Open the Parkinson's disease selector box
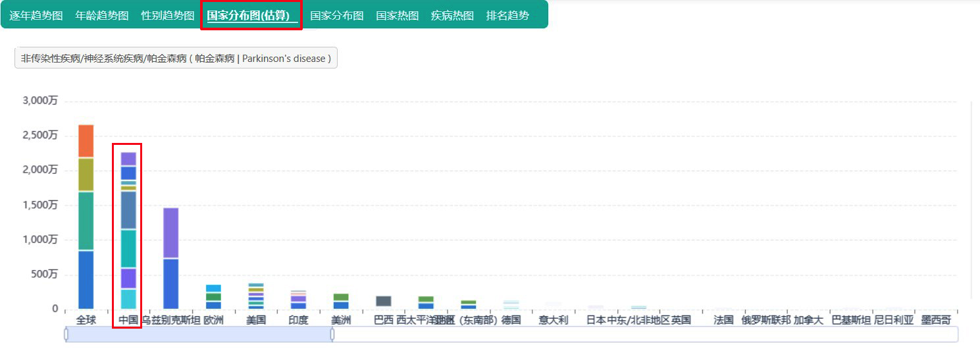The height and width of the screenshot is (355, 980). (176, 58)
